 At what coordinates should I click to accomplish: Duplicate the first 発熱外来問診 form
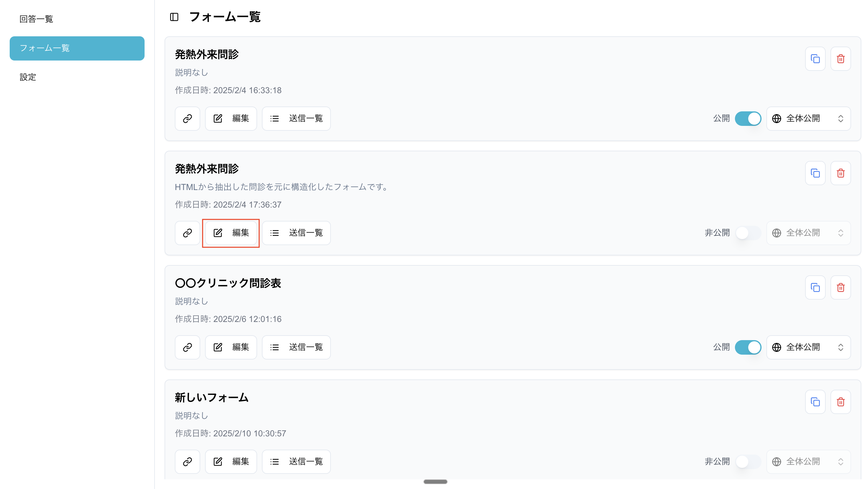(815, 59)
